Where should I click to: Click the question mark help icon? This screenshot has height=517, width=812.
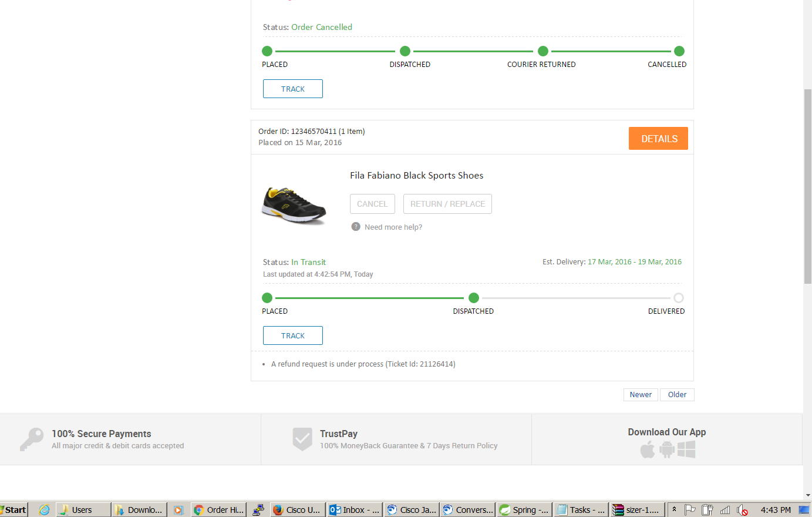pos(356,227)
